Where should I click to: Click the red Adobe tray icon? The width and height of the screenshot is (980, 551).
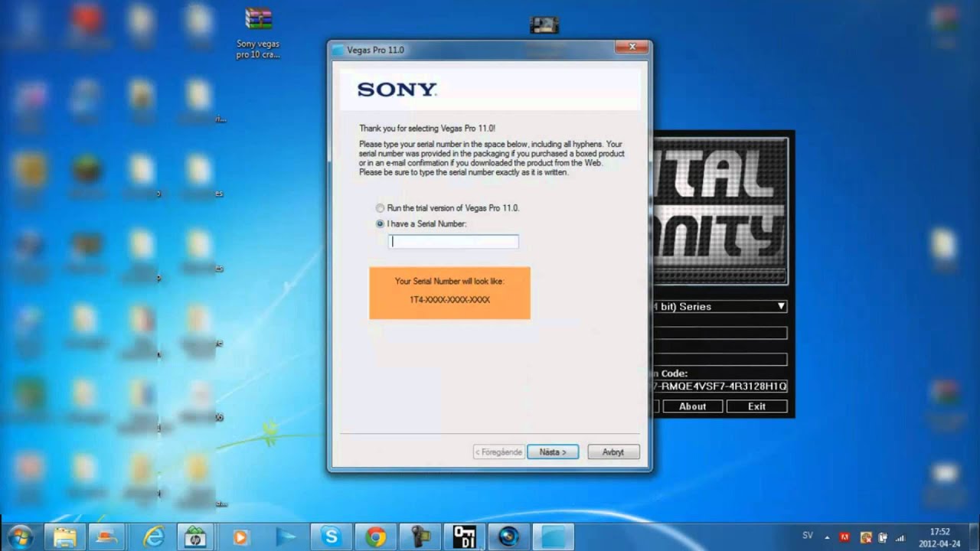844,537
